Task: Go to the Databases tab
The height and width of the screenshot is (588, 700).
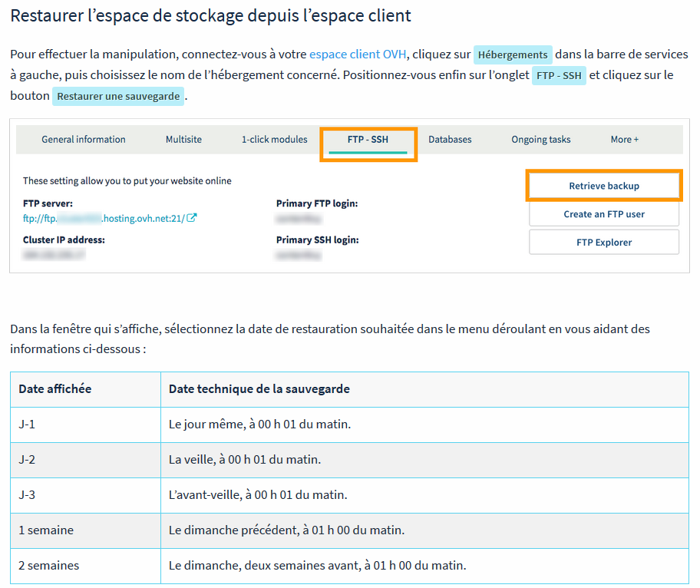Action: click(450, 140)
